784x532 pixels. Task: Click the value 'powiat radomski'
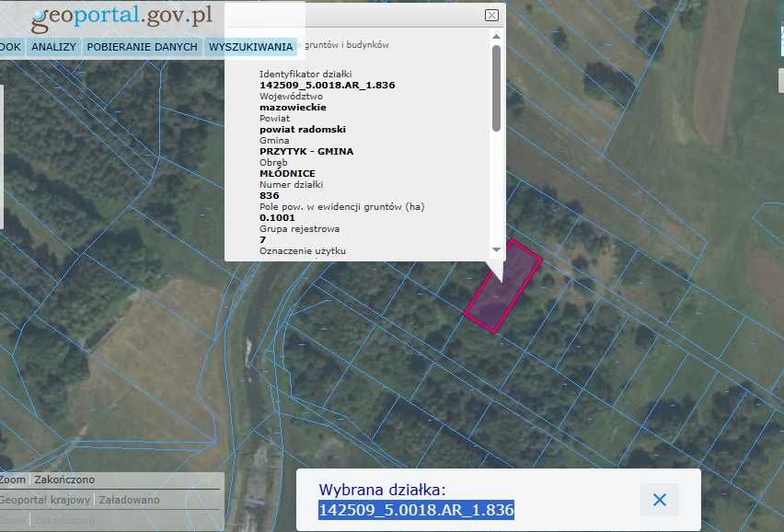click(303, 129)
